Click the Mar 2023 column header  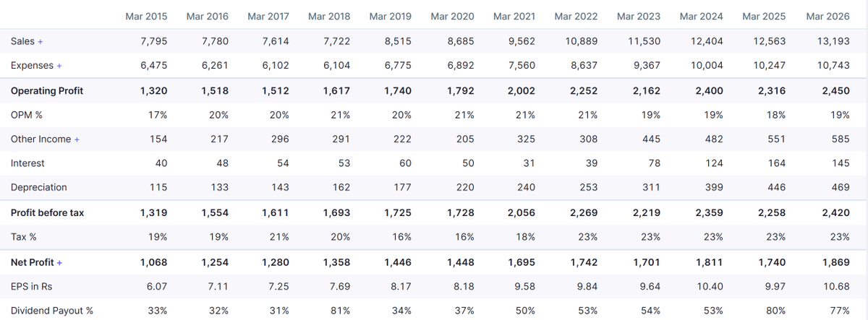639,15
